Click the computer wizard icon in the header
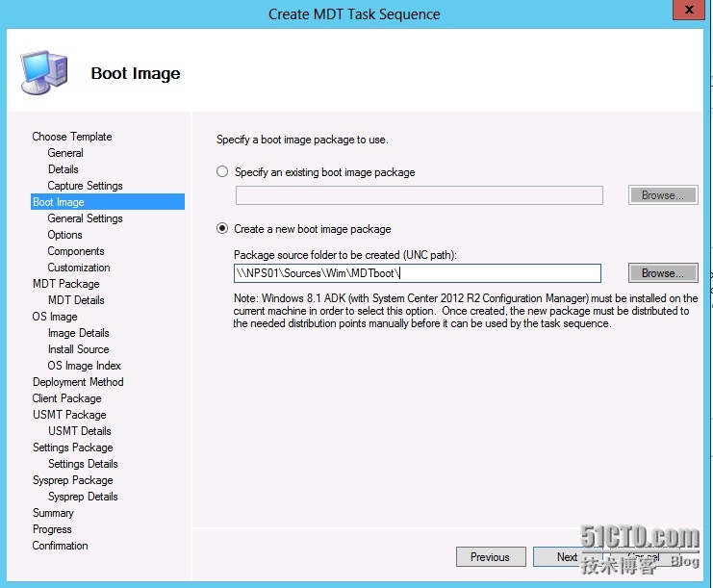Viewport: 713px width, 588px height. click(44, 73)
